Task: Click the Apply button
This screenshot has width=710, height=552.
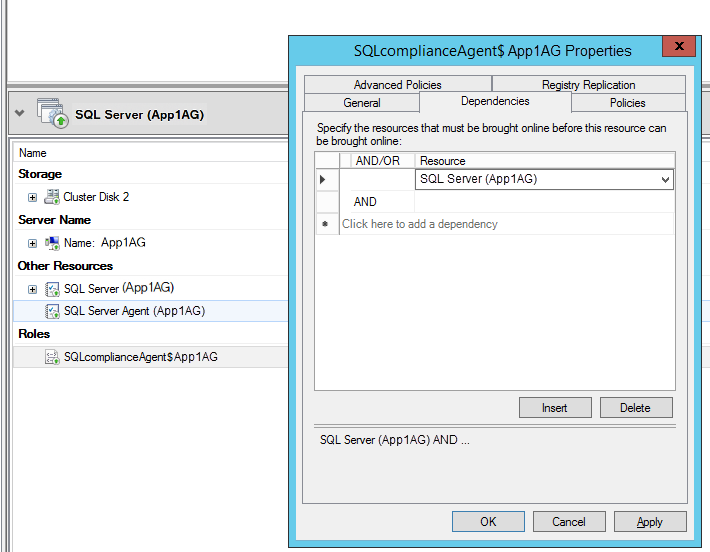Action: point(650,522)
